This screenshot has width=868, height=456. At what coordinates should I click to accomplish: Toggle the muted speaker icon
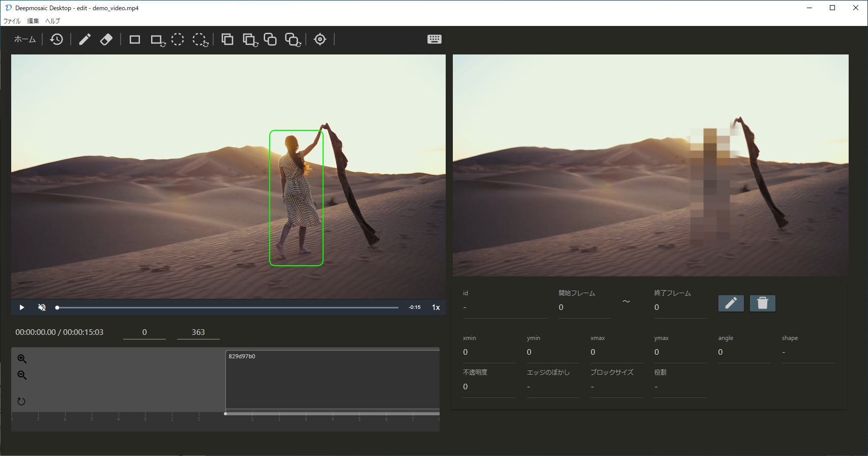click(x=42, y=307)
